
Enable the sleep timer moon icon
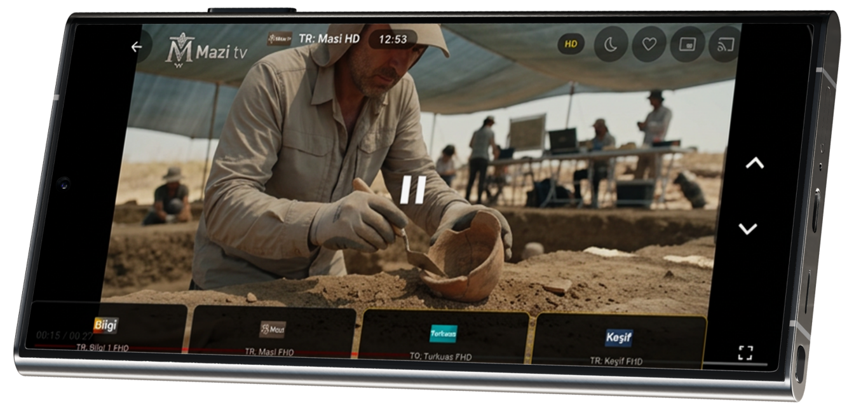click(610, 44)
